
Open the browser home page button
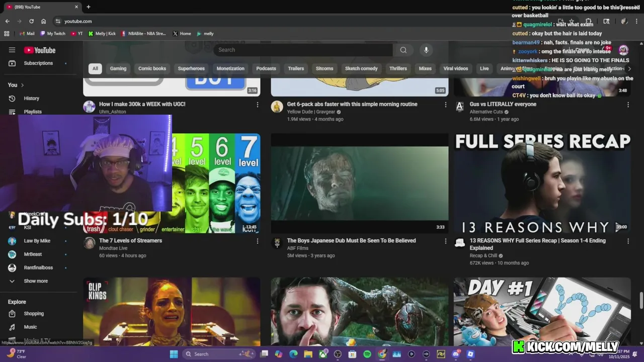[43, 21]
